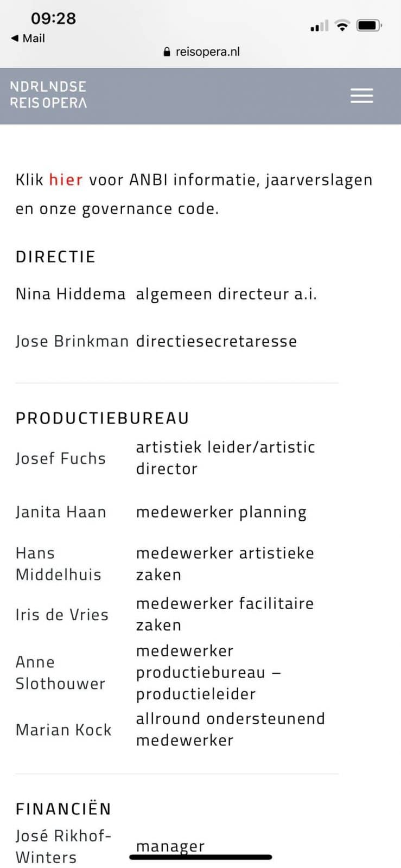Tap the Janita Haan staff entry
Viewport: 401px width, 868px height.
pos(61,512)
